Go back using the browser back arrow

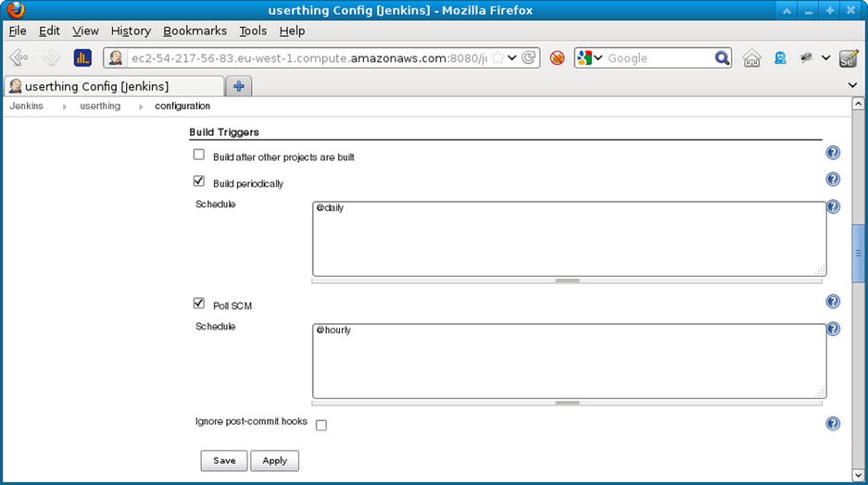pyautogui.click(x=19, y=57)
